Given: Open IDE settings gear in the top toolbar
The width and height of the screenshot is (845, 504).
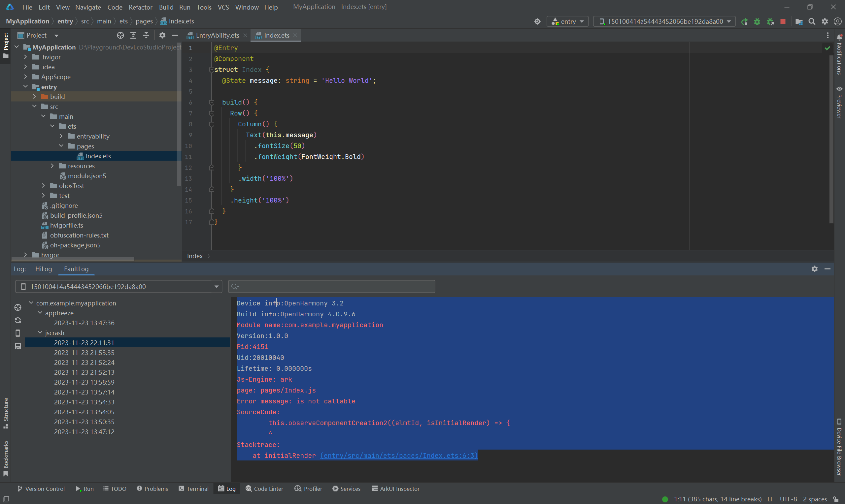Looking at the screenshot, I should click(x=825, y=21).
